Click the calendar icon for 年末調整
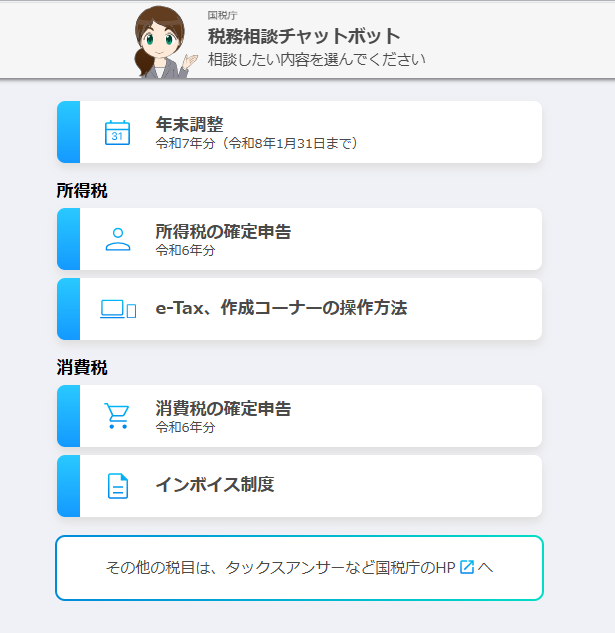615x633 pixels. [118, 132]
